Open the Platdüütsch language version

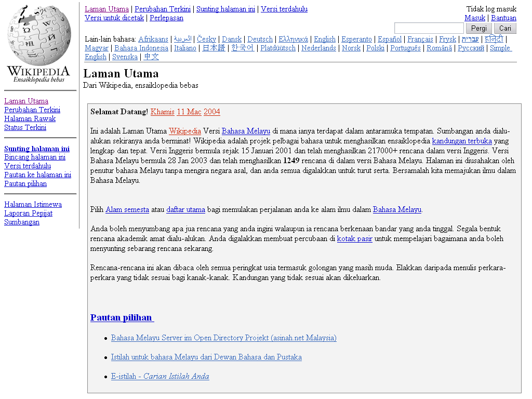pyautogui.click(x=278, y=48)
